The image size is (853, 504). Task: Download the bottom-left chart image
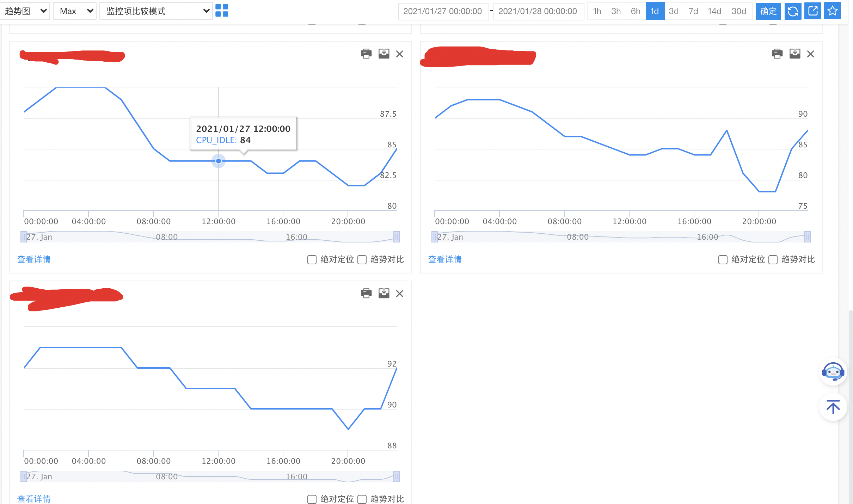click(x=384, y=293)
